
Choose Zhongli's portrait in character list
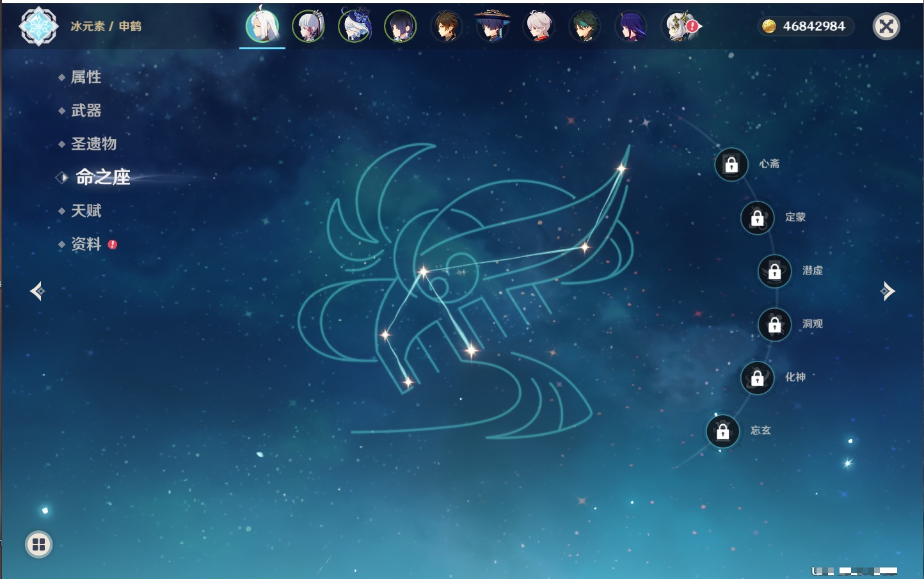[447, 27]
